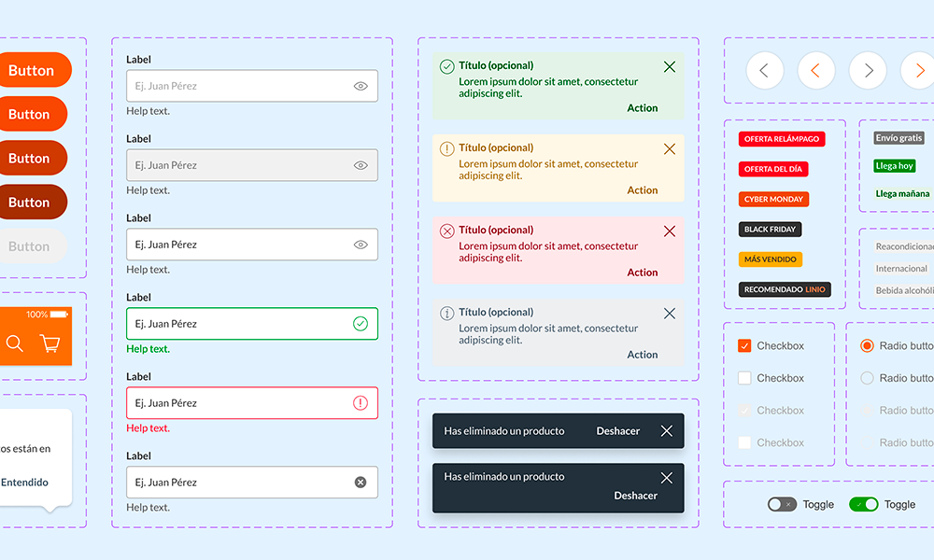
Task: Click the gray back chevron button
Action: point(764,70)
